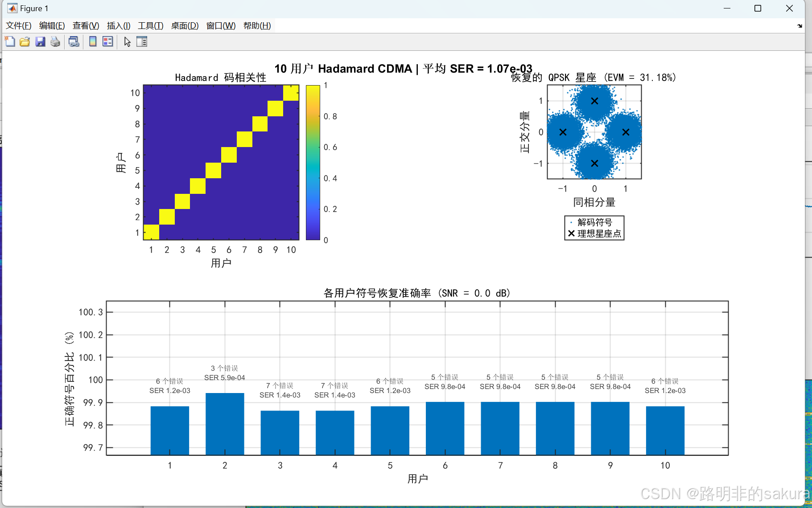Click the '正交分量' y-axis label
This screenshot has width=812, height=508.
click(525, 132)
